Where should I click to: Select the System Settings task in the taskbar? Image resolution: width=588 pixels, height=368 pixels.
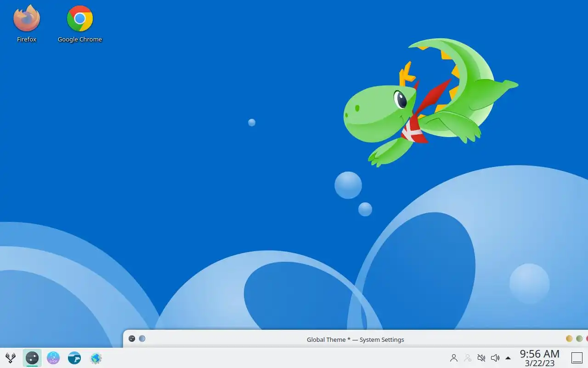pyautogui.click(x=32, y=358)
